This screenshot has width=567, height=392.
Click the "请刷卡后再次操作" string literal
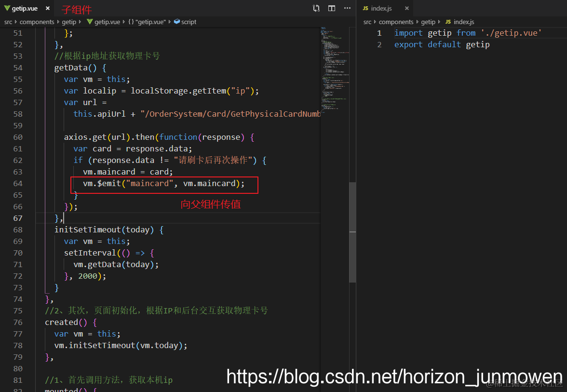[x=213, y=160]
